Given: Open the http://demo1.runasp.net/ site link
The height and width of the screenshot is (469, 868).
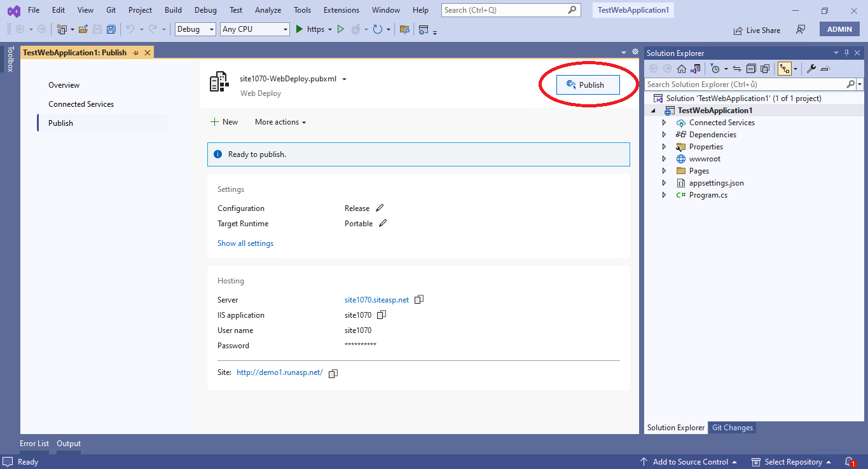Looking at the screenshot, I should click(x=280, y=373).
